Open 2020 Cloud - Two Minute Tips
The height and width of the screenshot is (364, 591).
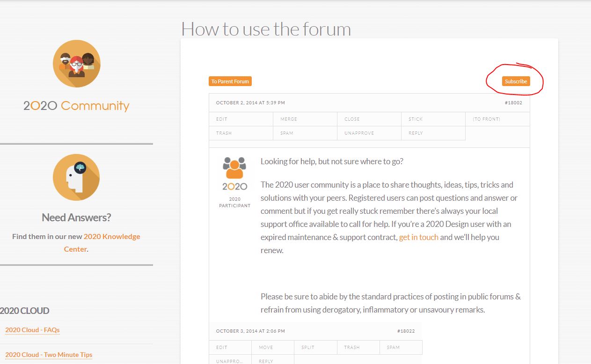tap(49, 355)
